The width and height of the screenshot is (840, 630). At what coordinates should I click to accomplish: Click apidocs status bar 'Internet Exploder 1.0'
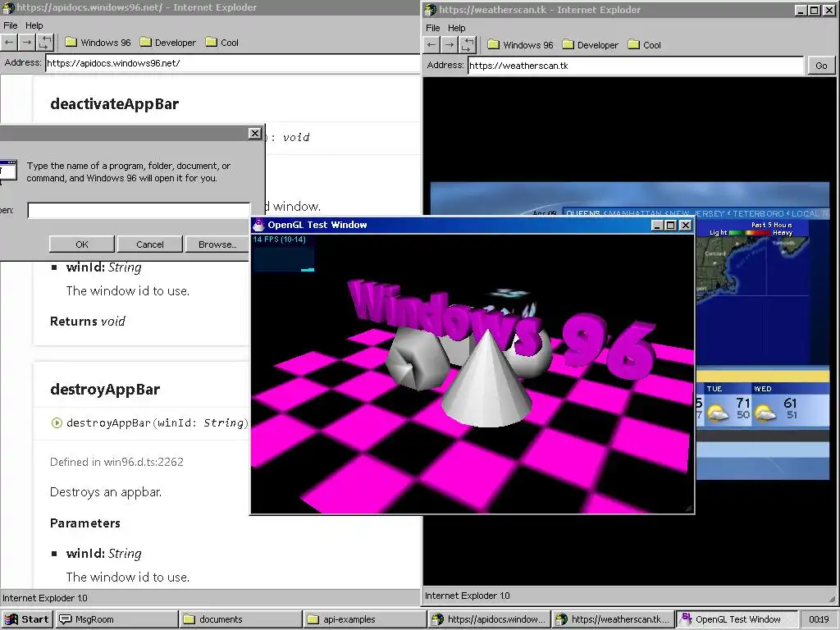(x=45, y=598)
